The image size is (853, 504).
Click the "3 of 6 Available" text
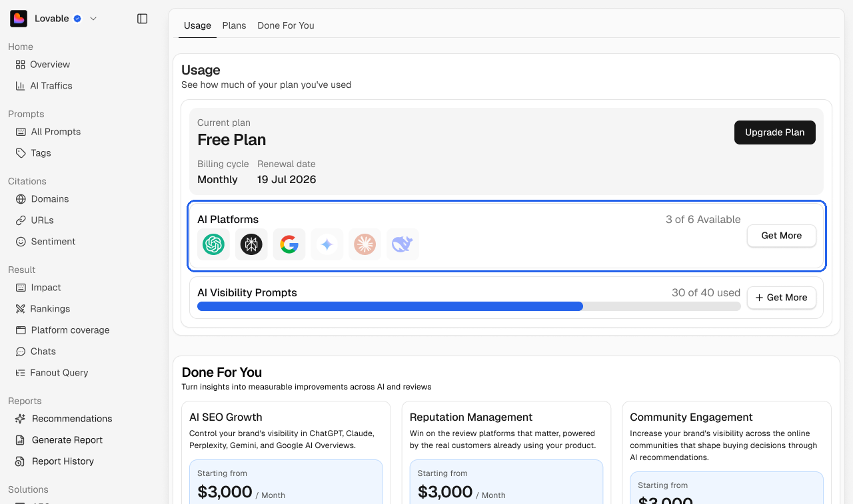[x=703, y=220]
